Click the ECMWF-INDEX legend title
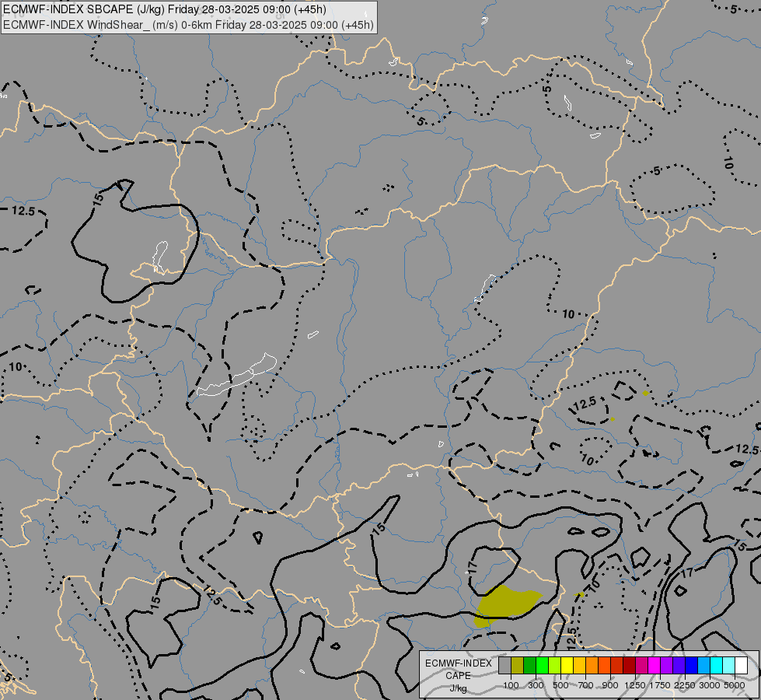Viewport: 761px width, 700px height. (x=459, y=663)
